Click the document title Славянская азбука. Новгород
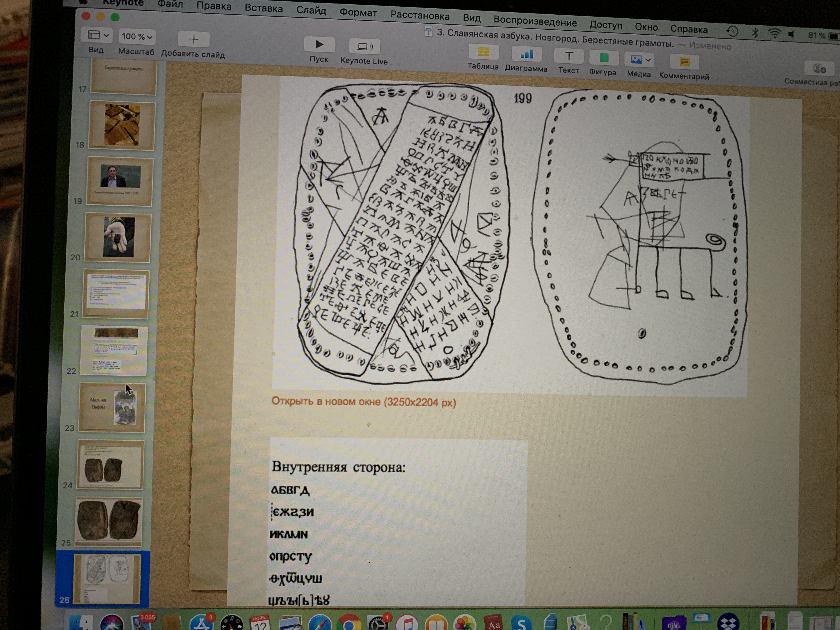 click(x=555, y=38)
